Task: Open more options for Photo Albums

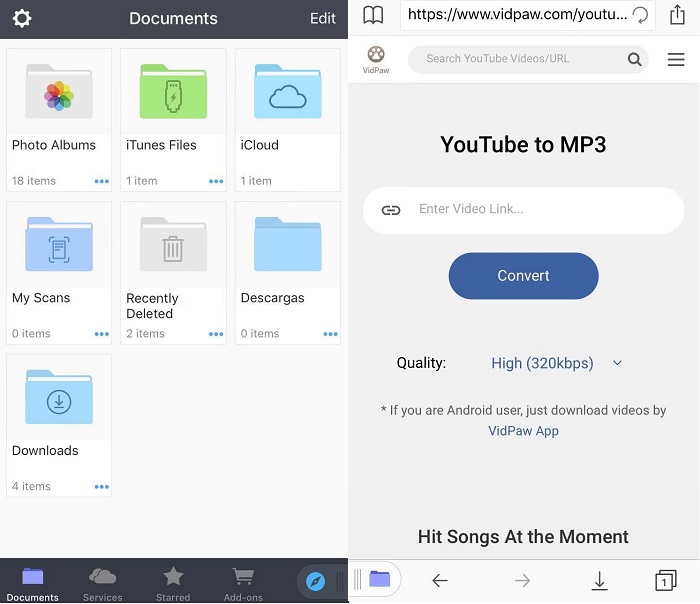Action: tap(102, 181)
